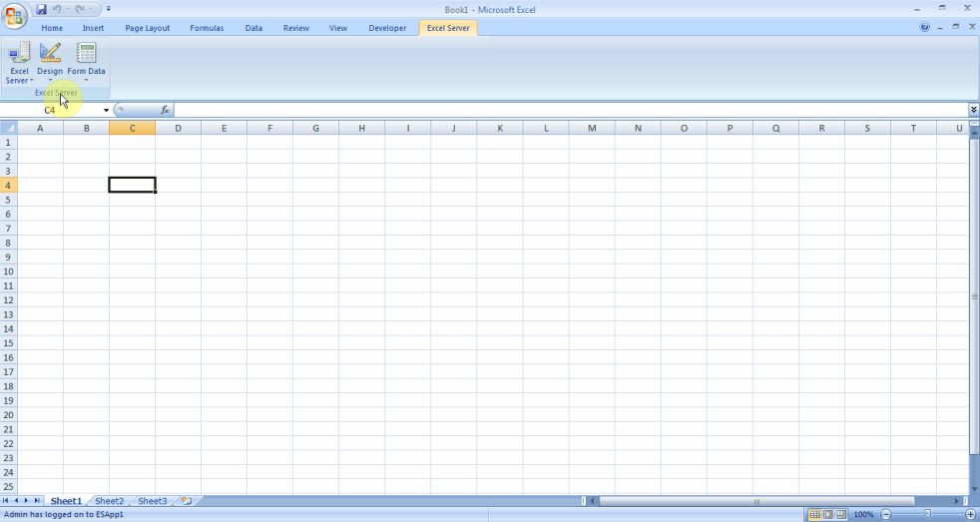Screen dimensions: 980x522
Task: Click into the formula bar input
Action: point(571,110)
